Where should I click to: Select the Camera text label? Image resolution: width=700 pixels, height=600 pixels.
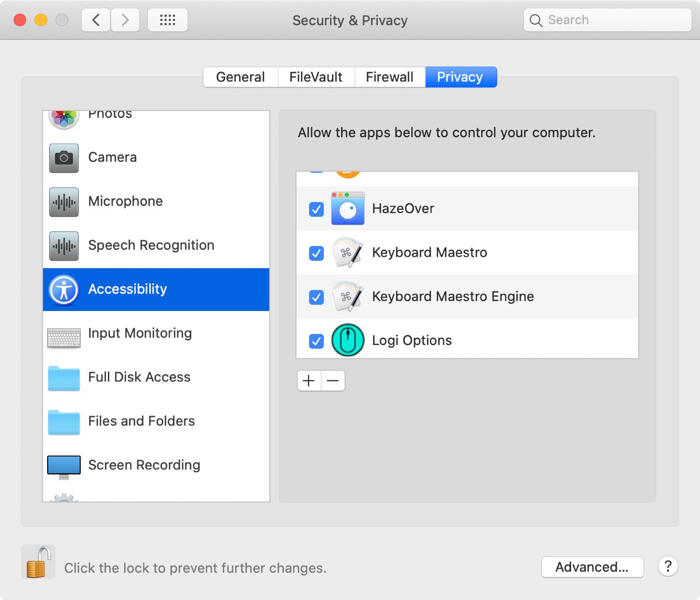point(113,157)
